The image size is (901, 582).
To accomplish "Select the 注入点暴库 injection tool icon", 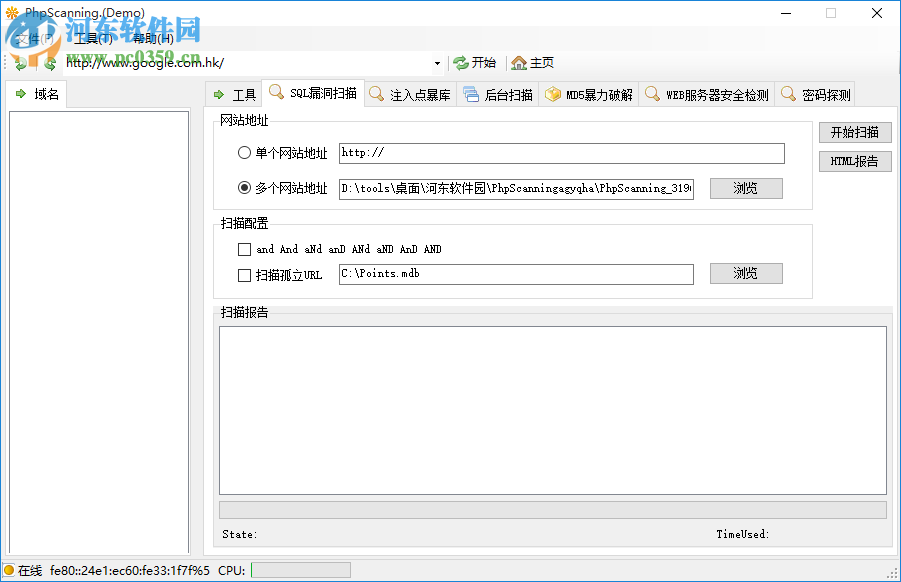I will pyautogui.click(x=374, y=93).
